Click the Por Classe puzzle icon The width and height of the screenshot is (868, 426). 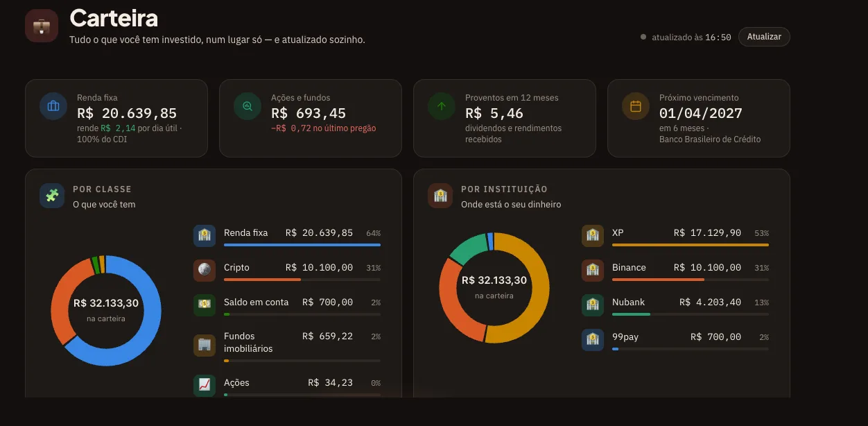pos(52,196)
